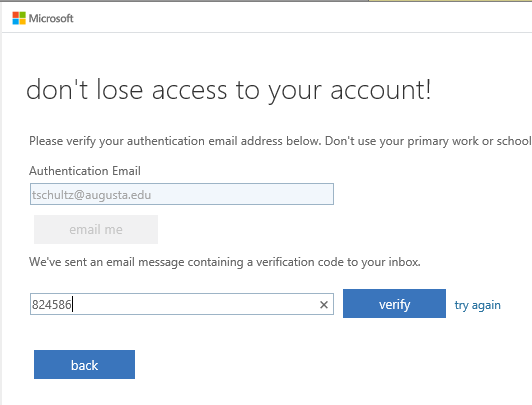Image resolution: width=532 pixels, height=405 pixels.
Task: Click the greyed-out email me button
Action: (x=96, y=229)
